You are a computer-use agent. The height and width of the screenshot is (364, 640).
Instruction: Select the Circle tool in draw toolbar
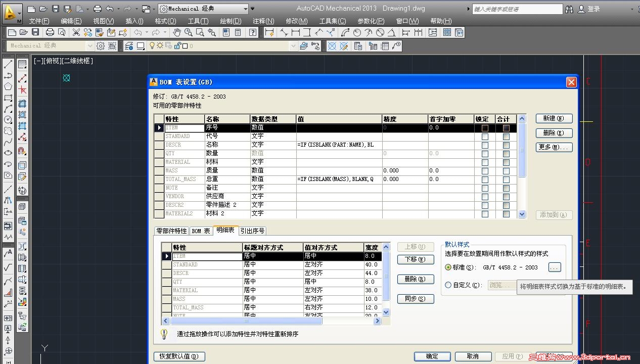(x=8, y=120)
